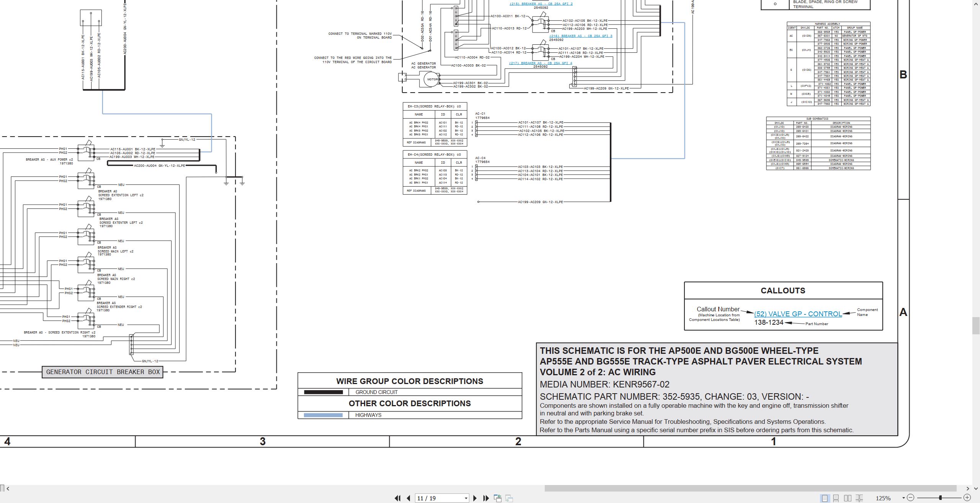Click the AC199-AC209 GN-12-XLPE label below AC-C4

540,202
